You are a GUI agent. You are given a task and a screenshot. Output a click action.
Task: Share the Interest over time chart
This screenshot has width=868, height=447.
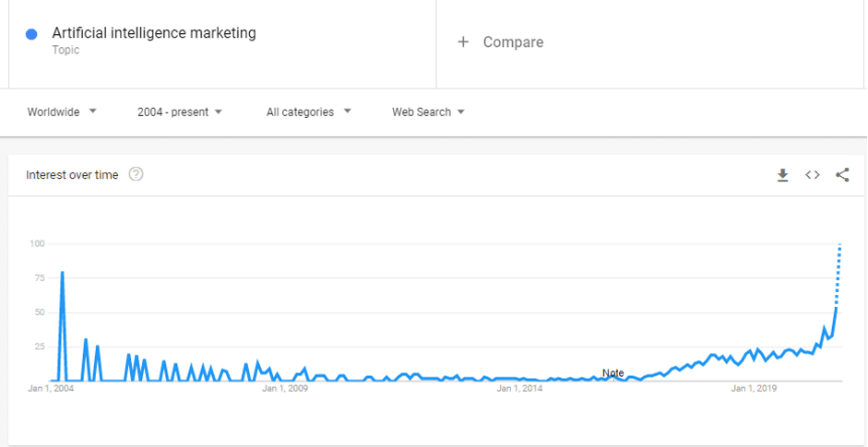pyautogui.click(x=842, y=175)
